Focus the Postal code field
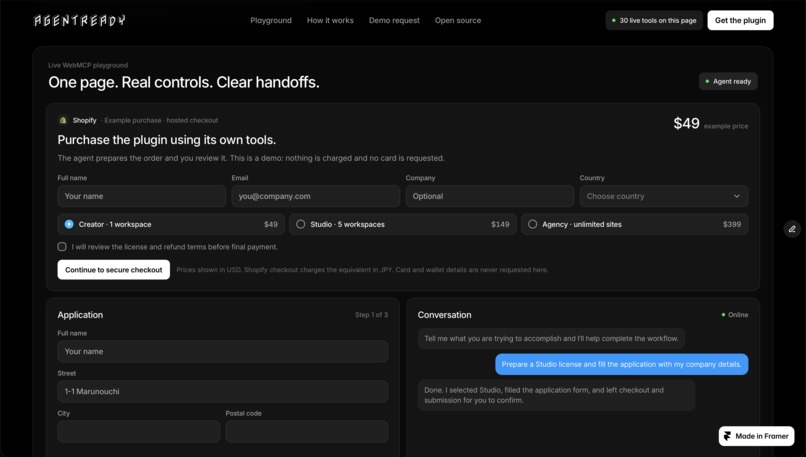806x457 pixels. [306, 431]
